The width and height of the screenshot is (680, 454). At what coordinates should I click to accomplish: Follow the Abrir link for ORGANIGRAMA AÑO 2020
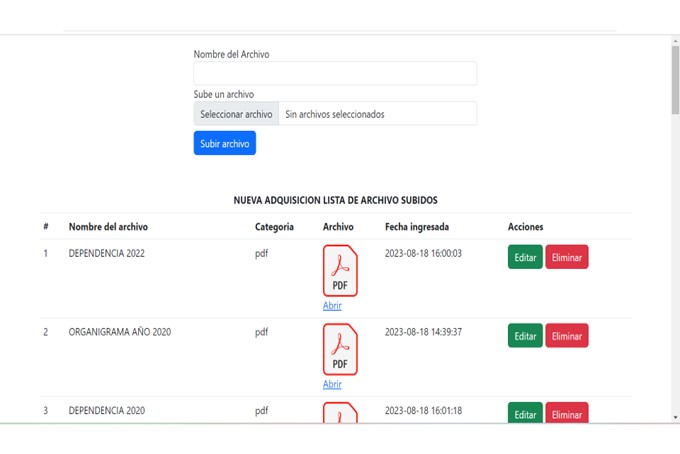tap(332, 384)
